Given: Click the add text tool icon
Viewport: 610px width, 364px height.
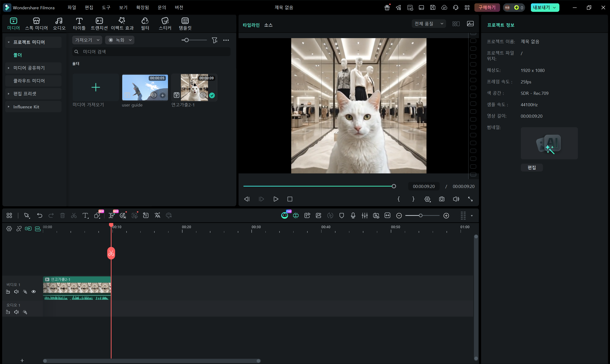Looking at the screenshot, I should pos(85,215).
